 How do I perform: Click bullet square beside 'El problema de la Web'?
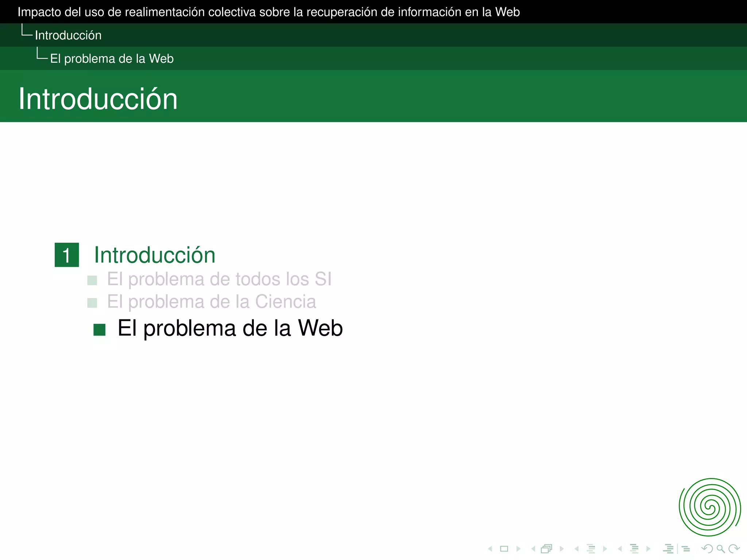(x=99, y=330)
